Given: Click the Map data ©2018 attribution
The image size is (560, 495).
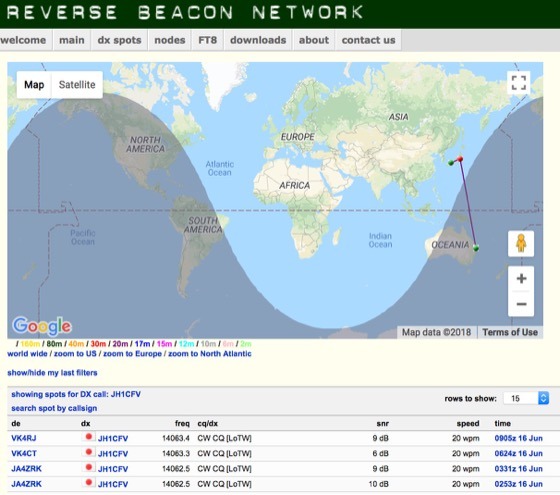Looking at the screenshot, I should tap(436, 332).
